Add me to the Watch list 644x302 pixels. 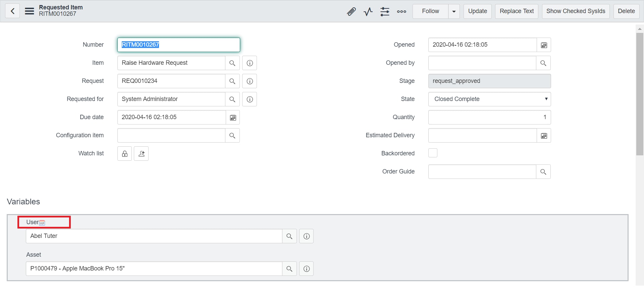[x=141, y=153]
